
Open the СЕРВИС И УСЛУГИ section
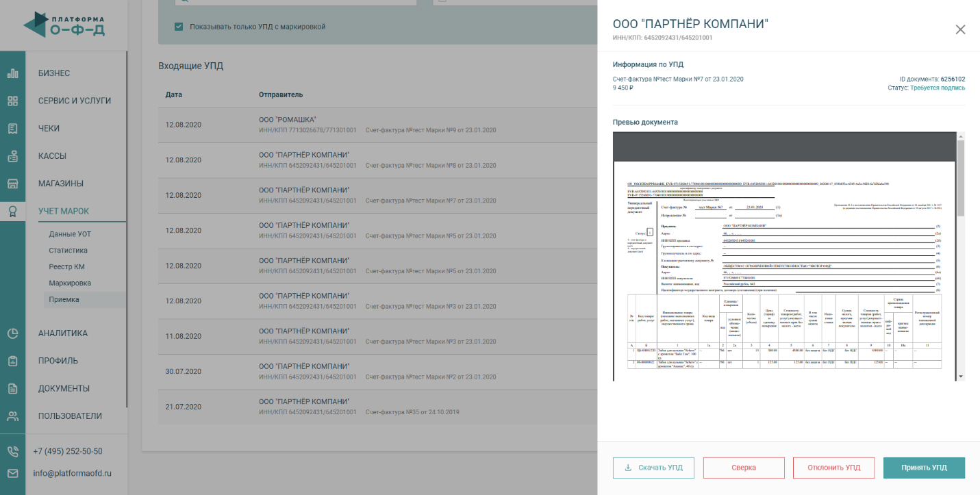[x=75, y=101]
